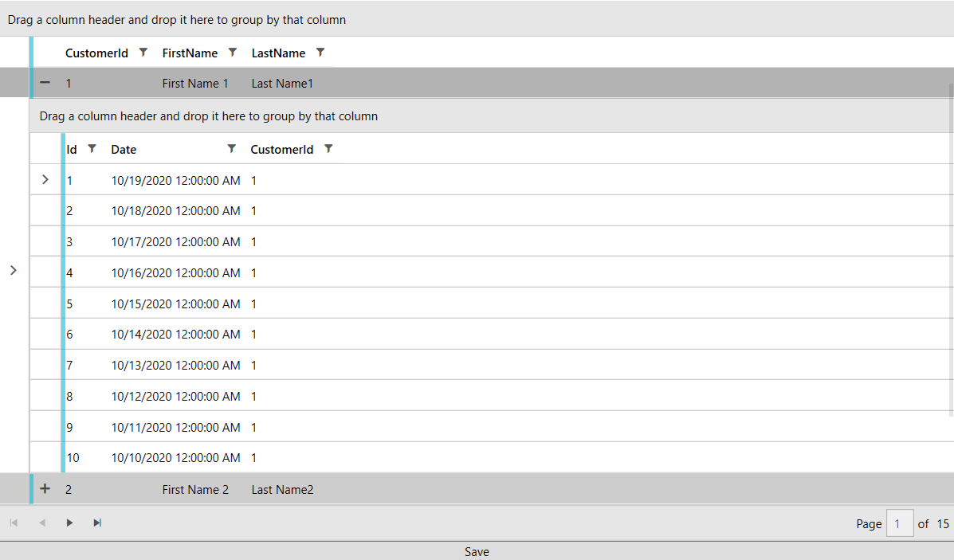
Task: Open filter for FirstName column
Action: (x=233, y=53)
